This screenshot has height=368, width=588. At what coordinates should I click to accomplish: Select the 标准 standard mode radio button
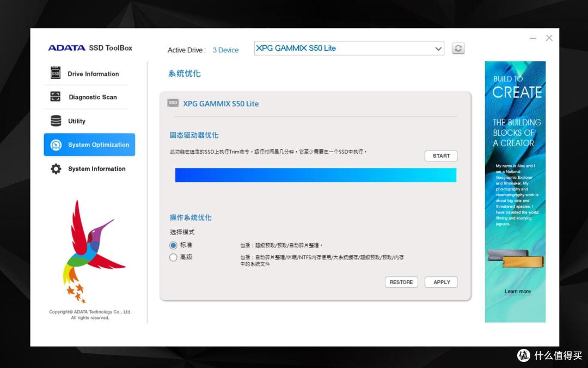(x=173, y=245)
